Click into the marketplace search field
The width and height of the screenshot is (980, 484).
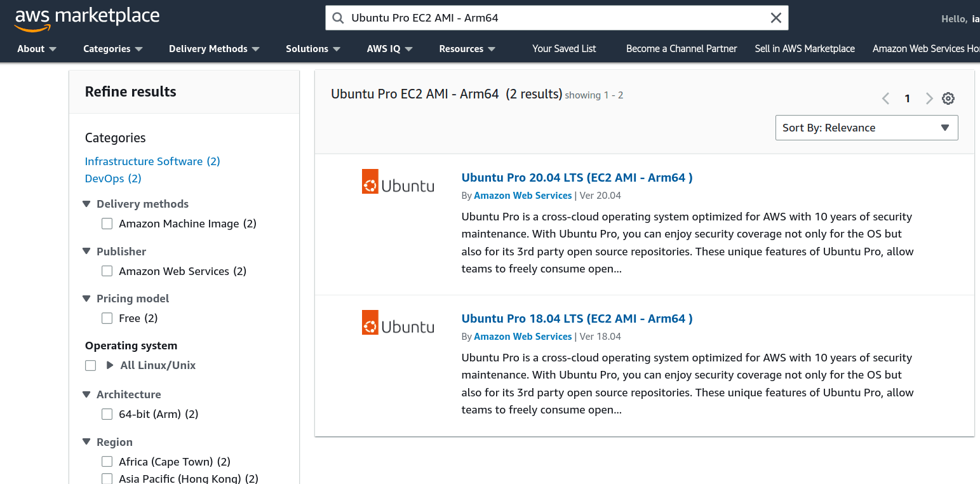(556, 18)
